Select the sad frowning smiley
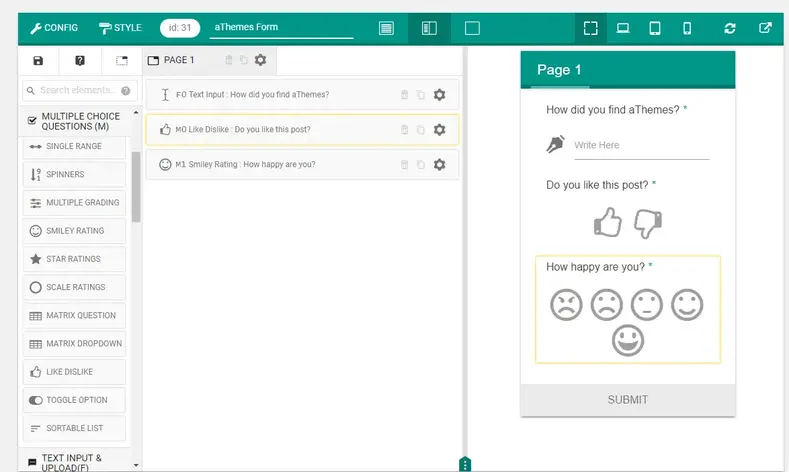This screenshot has height=472, width=789. coord(606,304)
